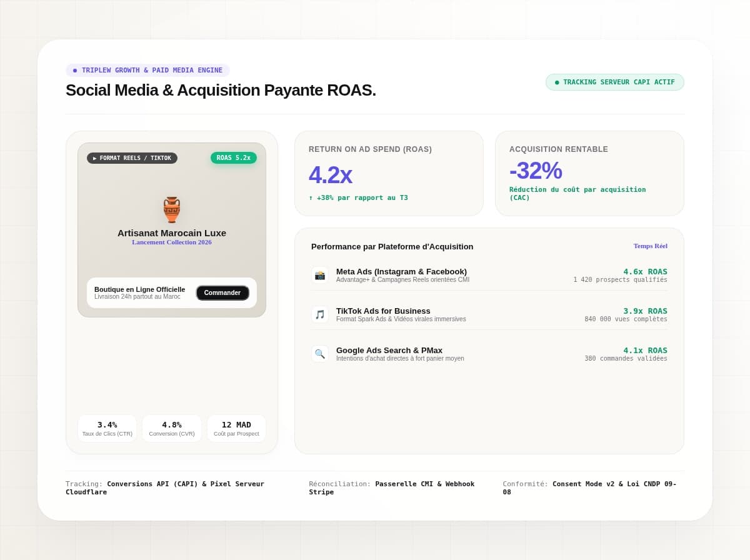Screen dimensions: 750x560
Task: Select TikTok Ads for Business row title
Action: click(383, 311)
